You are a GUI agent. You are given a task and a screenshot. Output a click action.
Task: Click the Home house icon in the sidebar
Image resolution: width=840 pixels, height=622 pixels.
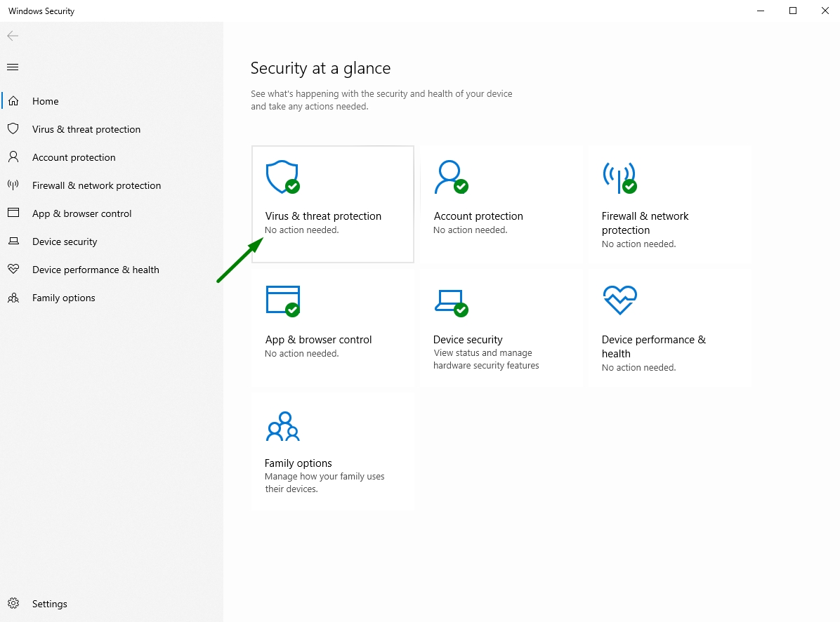click(13, 101)
